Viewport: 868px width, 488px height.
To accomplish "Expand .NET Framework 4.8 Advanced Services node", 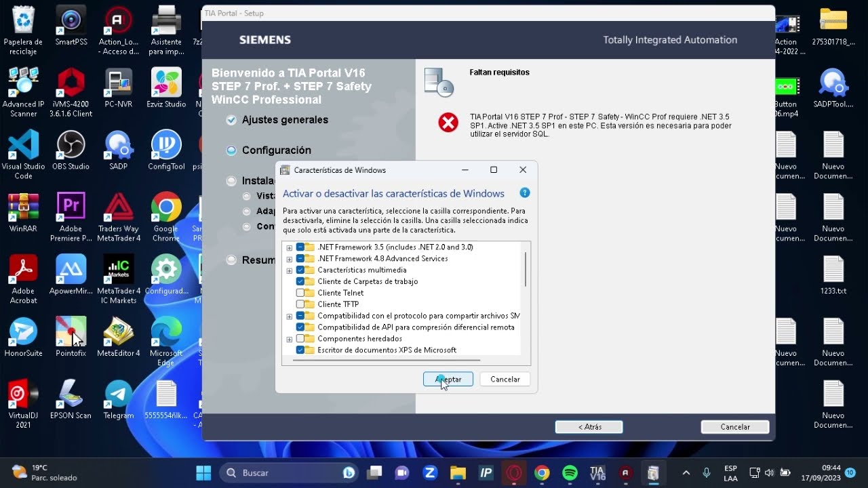I will pos(290,259).
